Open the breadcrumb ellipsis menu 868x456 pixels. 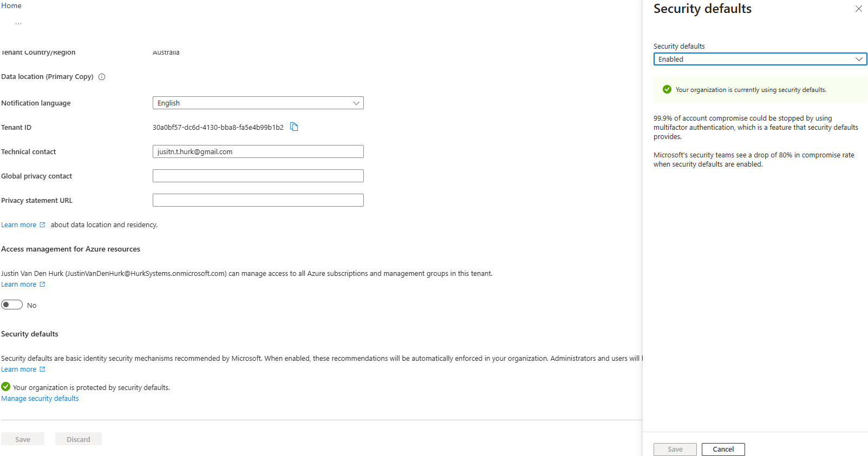tap(18, 23)
